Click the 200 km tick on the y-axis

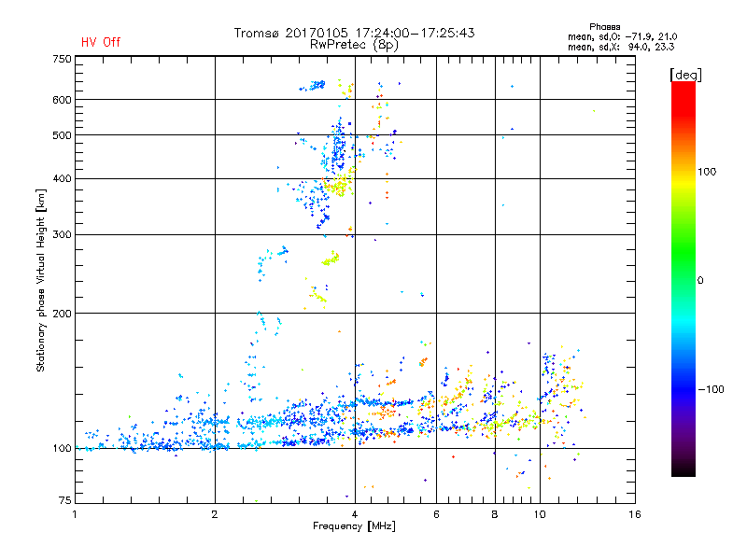(62, 314)
